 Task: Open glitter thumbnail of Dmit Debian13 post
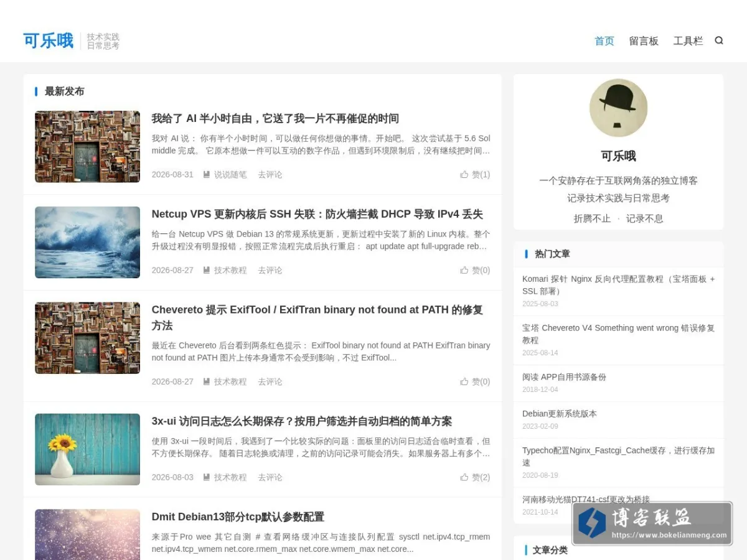pos(87,534)
